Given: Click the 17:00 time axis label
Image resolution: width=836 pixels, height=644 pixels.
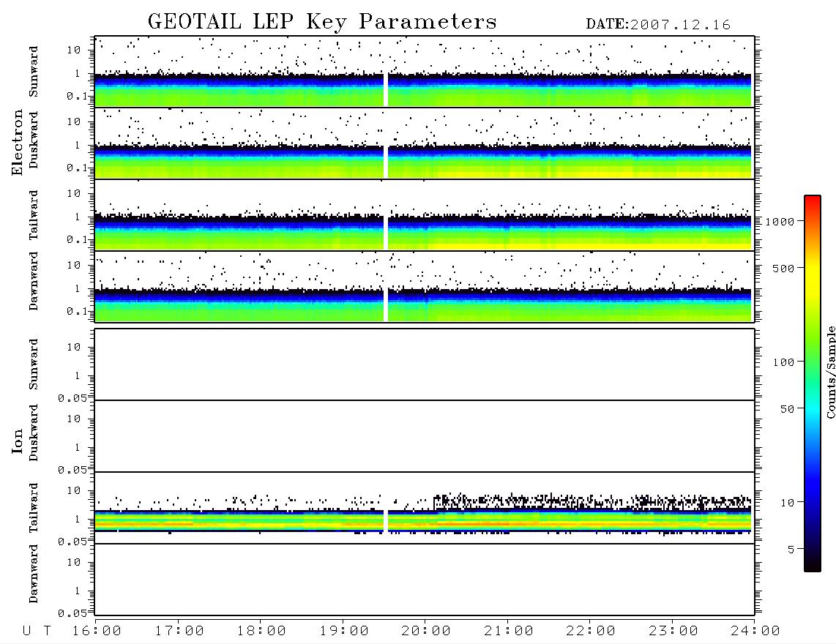Looking at the screenshot, I should tap(179, 632).
